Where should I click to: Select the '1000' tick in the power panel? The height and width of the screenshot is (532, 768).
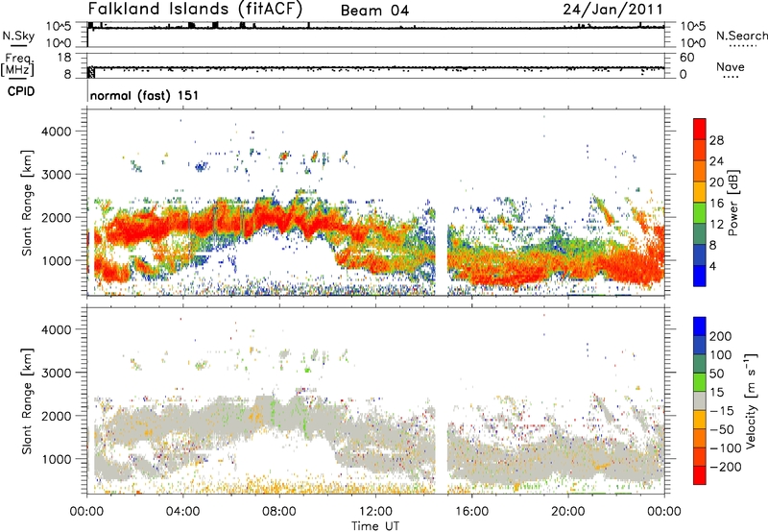coord(57,260)
